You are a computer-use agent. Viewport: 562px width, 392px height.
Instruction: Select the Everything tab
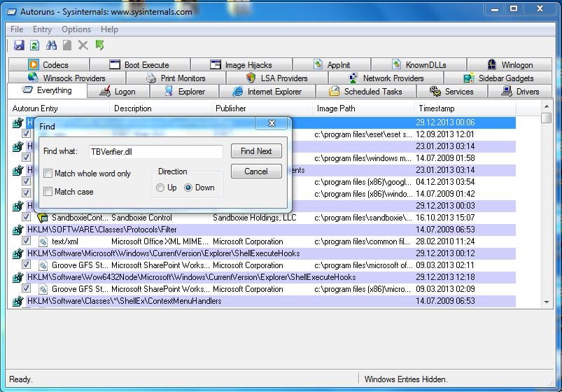coord(47,90)
